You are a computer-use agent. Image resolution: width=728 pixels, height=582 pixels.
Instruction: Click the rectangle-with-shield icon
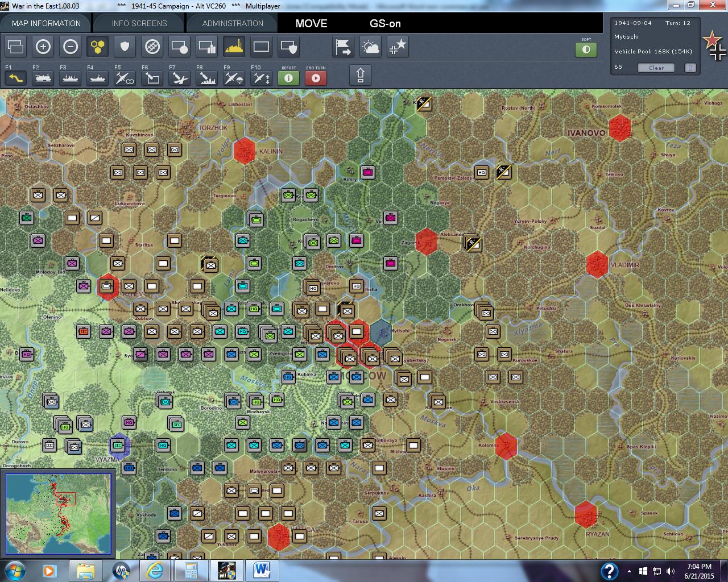(288, 47)
